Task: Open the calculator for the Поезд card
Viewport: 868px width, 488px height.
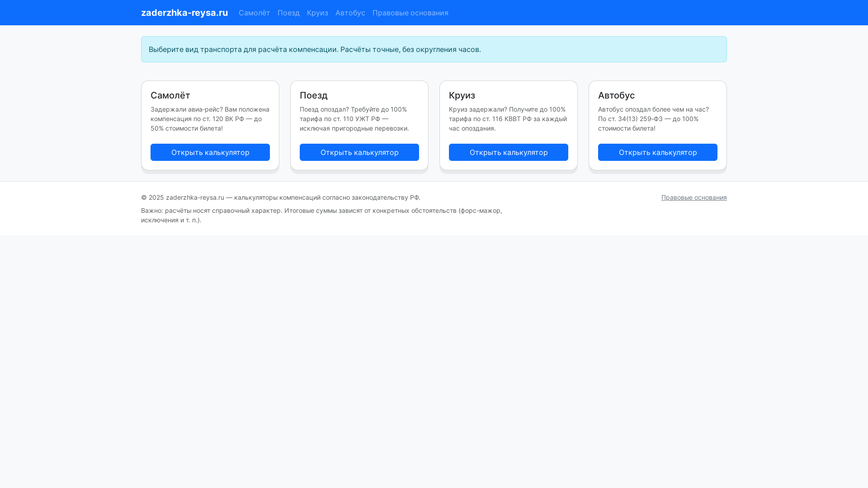Action: (359, 152)
